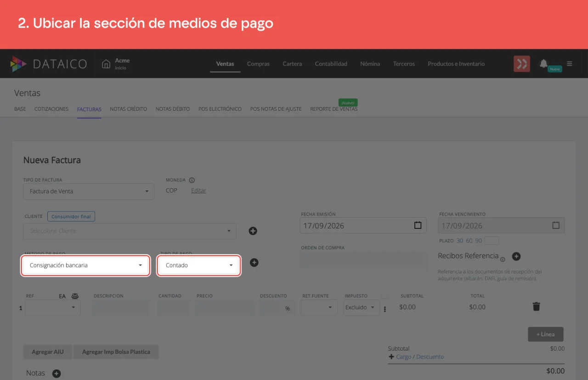This screenshot has width=588, height=380.
Task: Click the Consumidor final button
Action: 71,216
